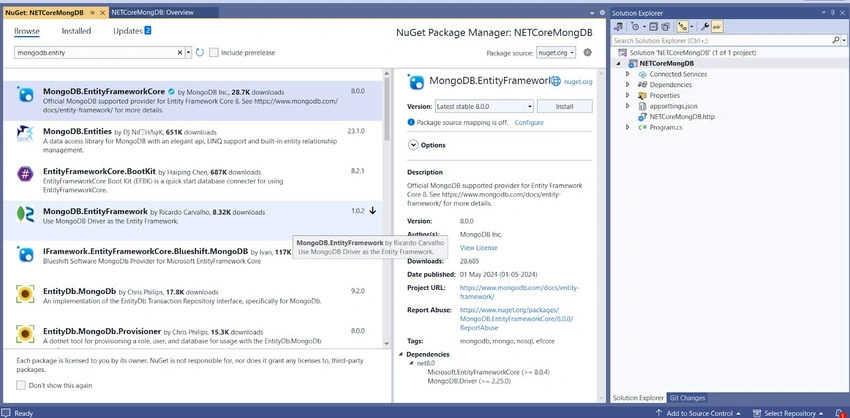Image resolution: width=850 pixels, height=418 pixels.
Task: Collapse the NETCoreMongDB project node arrow
Action: 619,63
